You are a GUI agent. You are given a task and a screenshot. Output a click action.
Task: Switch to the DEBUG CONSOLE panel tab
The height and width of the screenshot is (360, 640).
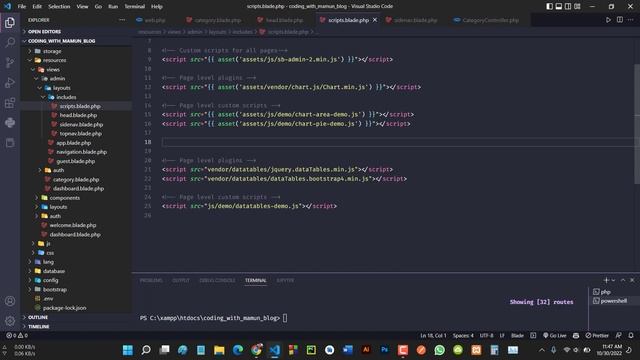click(217, 280)
